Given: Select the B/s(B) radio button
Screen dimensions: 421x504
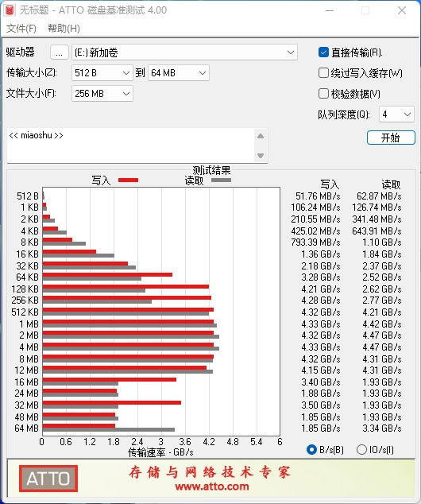Looking at the screenshot, I should [x=311, y=449].
